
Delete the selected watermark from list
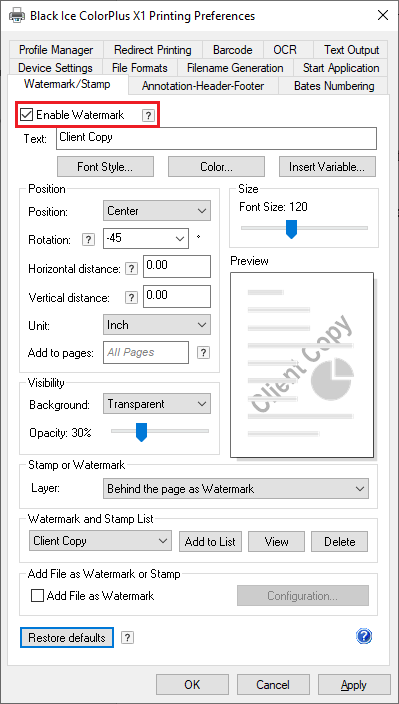(339, 541)
